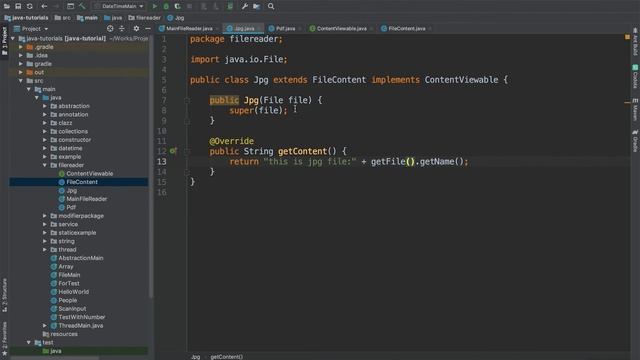Image resolution: width=640 pixels, height=360 pixels.
Task: Collapse the src folder
Action: tap(21, 81)
